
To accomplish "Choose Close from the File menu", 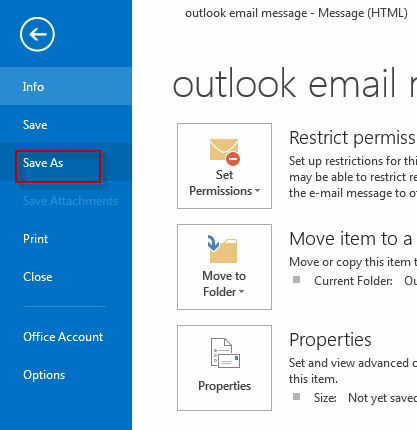I will point(66,277).
